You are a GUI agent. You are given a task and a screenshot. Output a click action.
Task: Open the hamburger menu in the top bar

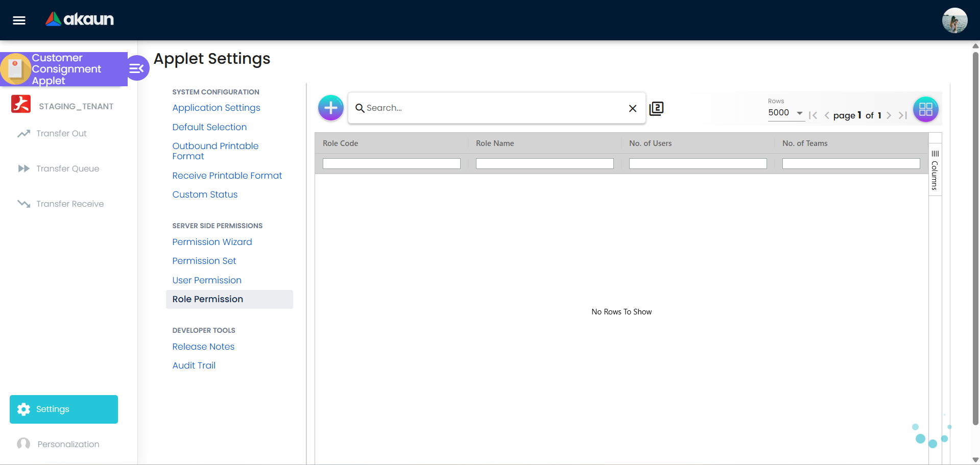coord(18,20)
